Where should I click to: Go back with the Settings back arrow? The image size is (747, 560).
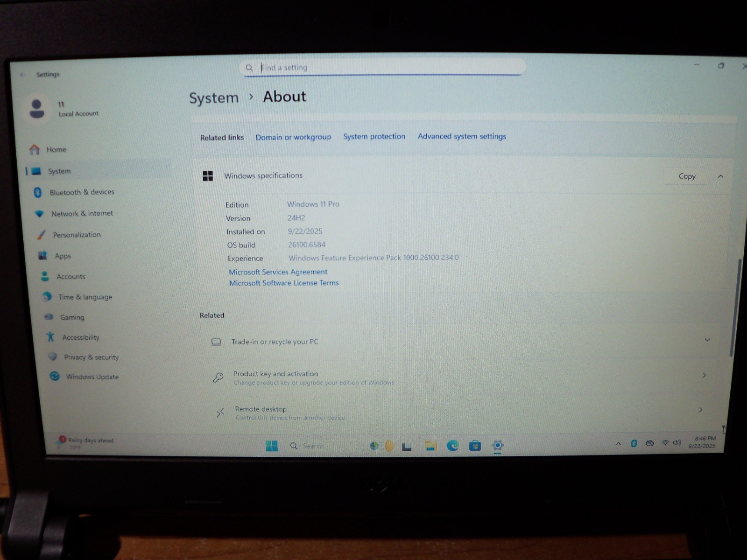[22, 74]
